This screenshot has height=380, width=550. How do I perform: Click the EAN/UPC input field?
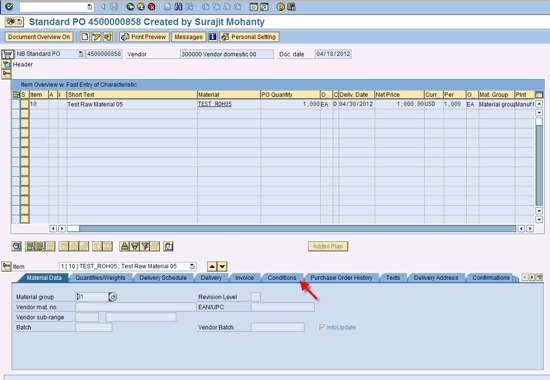[283, 307]
